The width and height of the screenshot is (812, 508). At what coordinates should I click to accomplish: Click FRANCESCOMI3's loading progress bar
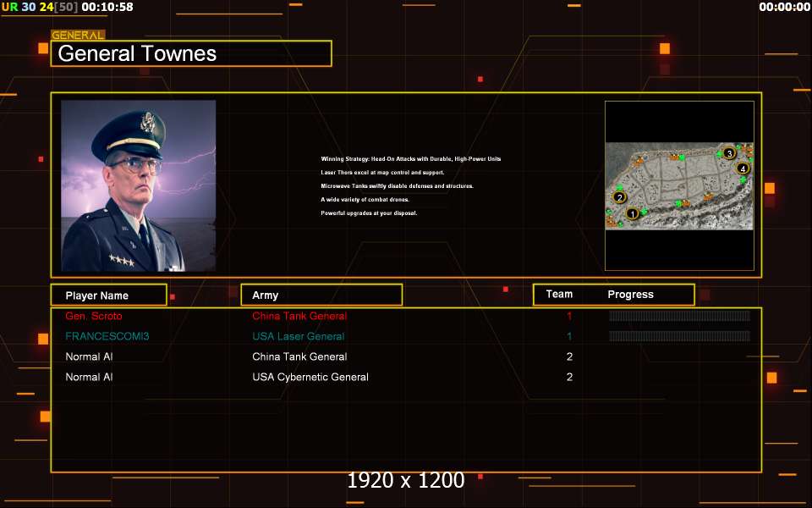click(679, 336)
